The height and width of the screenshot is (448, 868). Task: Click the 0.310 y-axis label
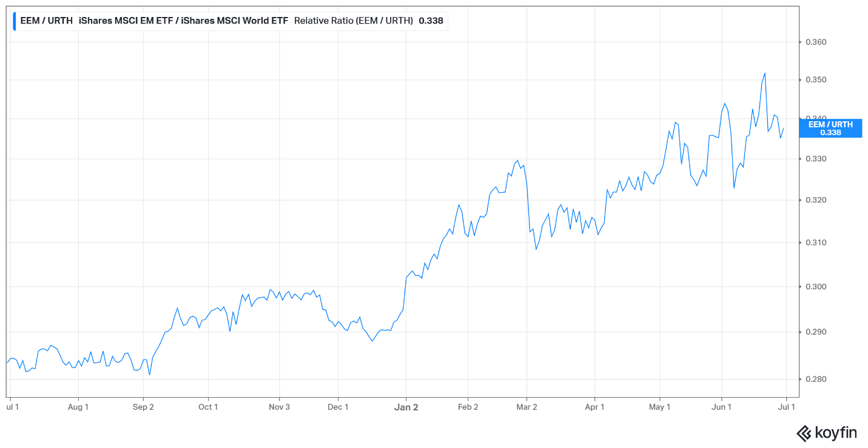(x=815, y=242)
